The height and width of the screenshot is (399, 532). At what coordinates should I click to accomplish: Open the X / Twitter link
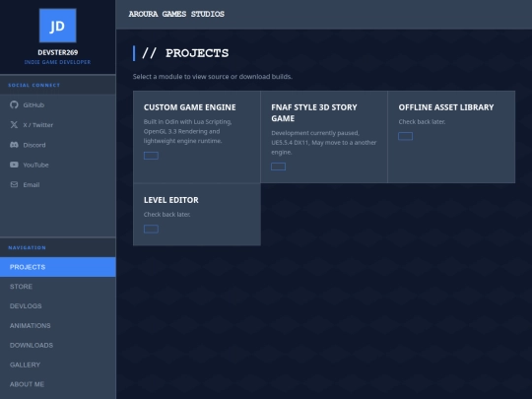(x=58, y=125)
